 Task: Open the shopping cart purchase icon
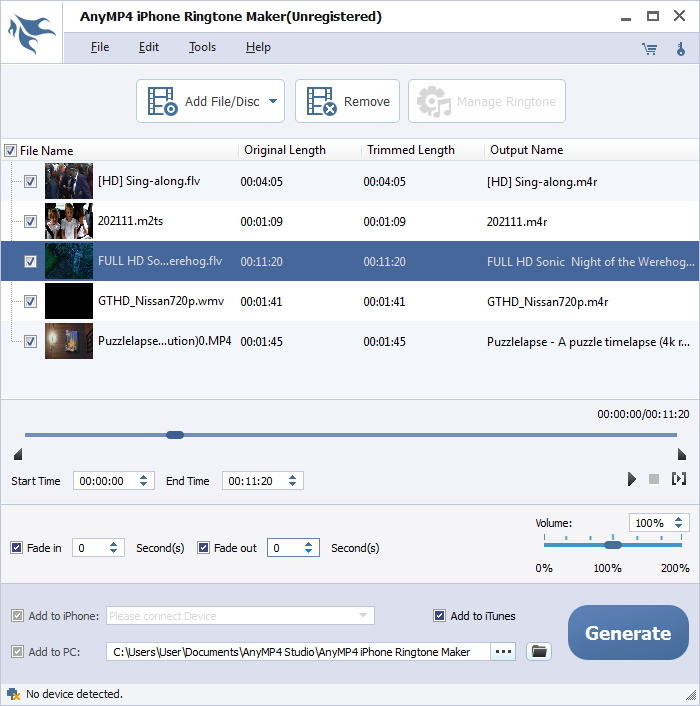pyautogui.click(x=649, y=49)
